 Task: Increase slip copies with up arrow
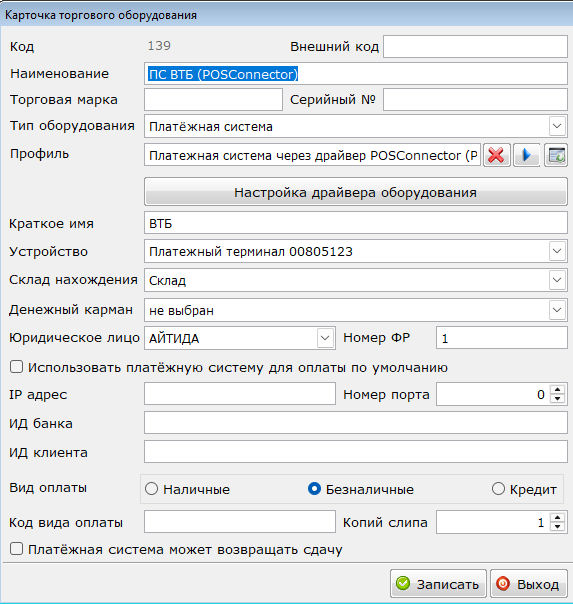click(x=558, y=517)
